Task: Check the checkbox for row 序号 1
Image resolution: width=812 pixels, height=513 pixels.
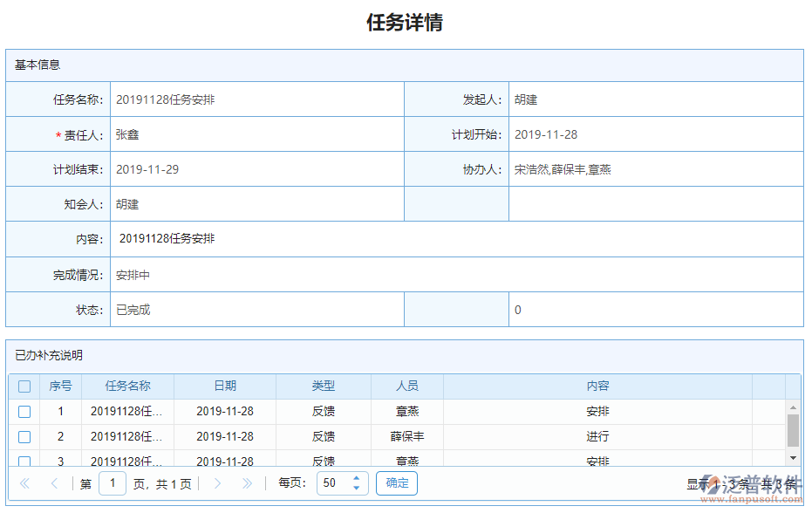Action: [x=24, y=412]
